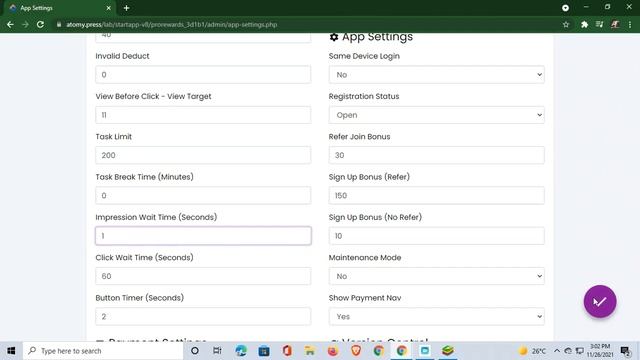This screenshot has width=640, height=360.
Task: Open Microsoft Office from taskbar
Action: 287,351
